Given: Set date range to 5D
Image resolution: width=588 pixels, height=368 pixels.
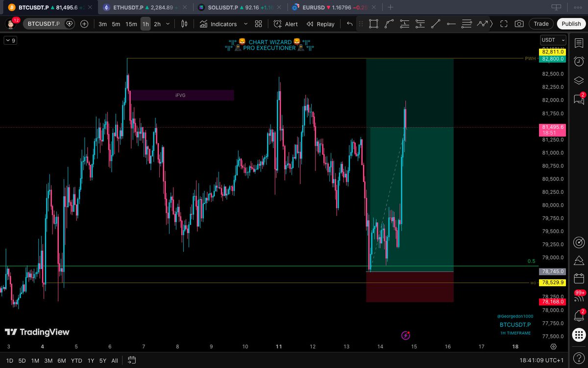Looking at the screenshot, I should coord(22,361).
